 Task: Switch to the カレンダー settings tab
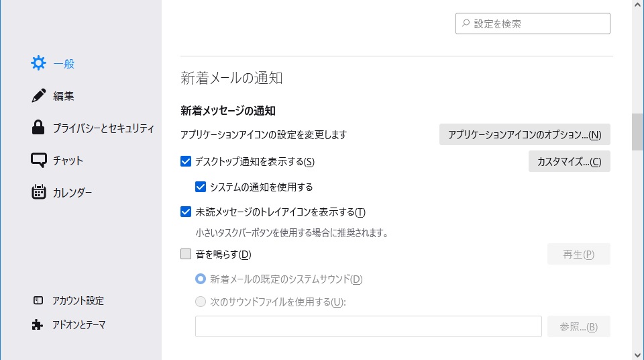tap(72, 193)
